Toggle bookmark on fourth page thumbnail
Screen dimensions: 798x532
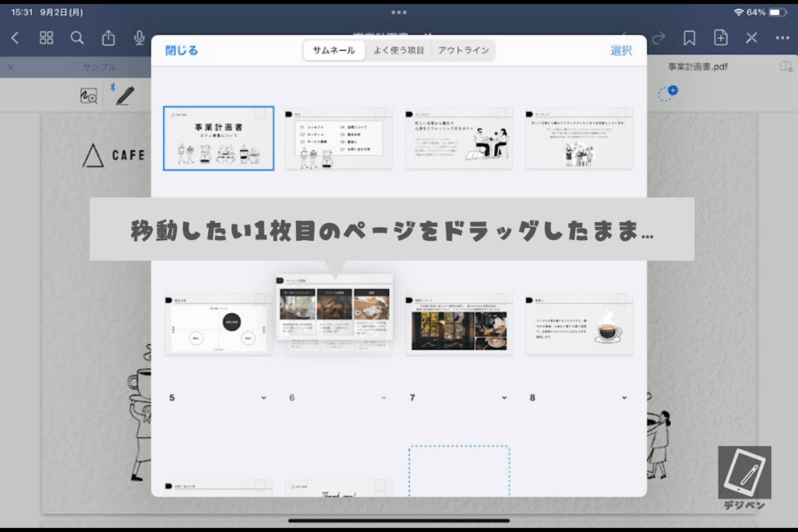click(622, 114)
